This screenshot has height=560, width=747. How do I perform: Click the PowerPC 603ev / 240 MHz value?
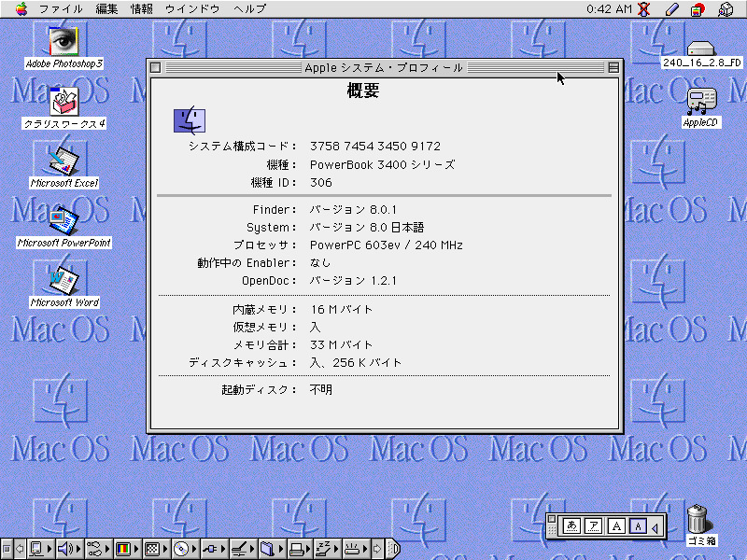387,245
